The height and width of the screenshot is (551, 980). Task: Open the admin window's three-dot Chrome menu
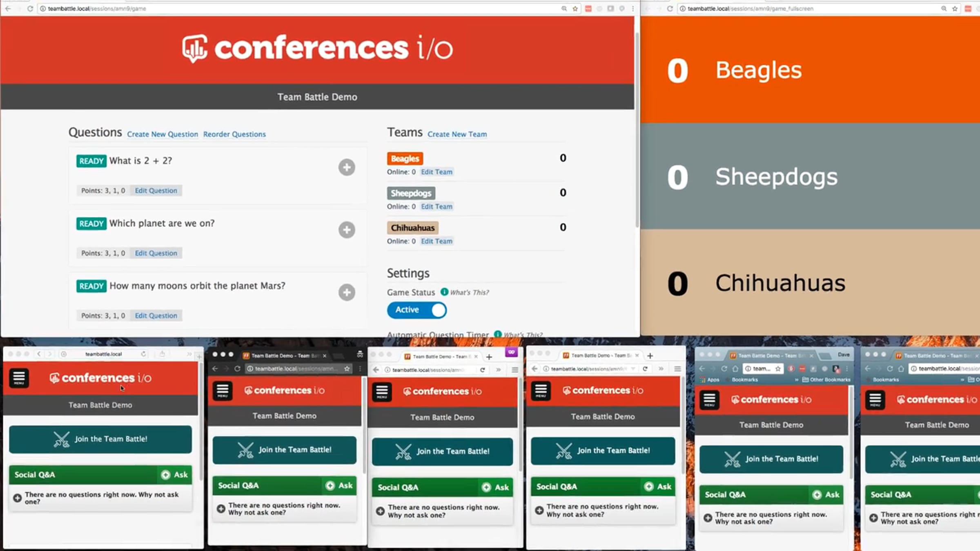633,9
